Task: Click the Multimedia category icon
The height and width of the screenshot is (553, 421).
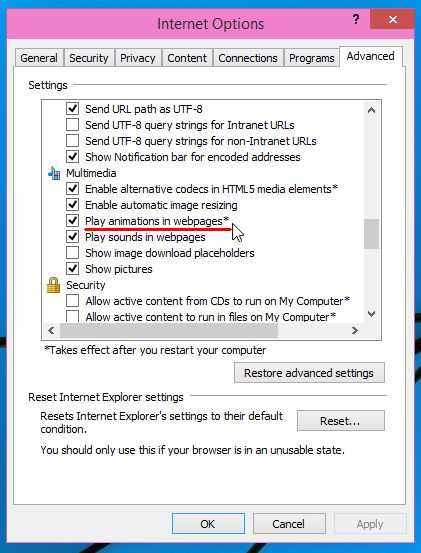Action: (54, 173)
